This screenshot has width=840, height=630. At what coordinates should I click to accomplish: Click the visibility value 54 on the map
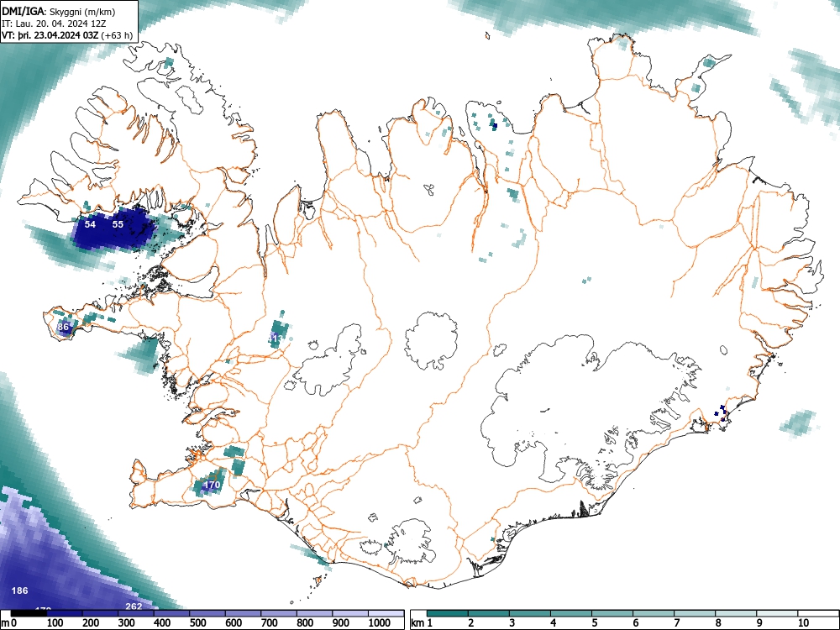click(90, 224)
